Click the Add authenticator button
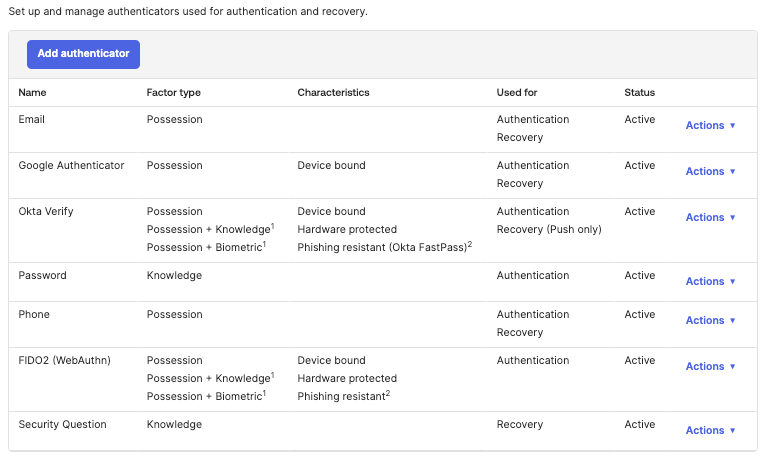Image resolution: width=765 pixels, height=457 pixels. coord(83,54)
